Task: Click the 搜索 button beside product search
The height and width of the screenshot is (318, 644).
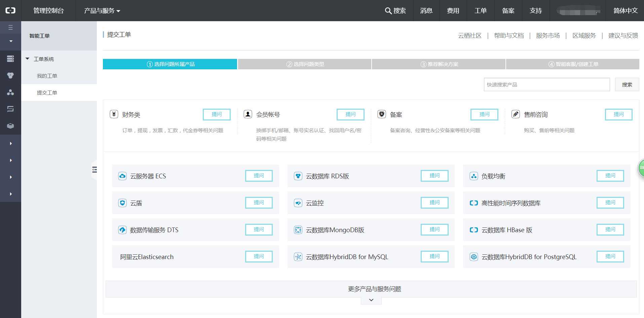Action: [x=627, y=84]
